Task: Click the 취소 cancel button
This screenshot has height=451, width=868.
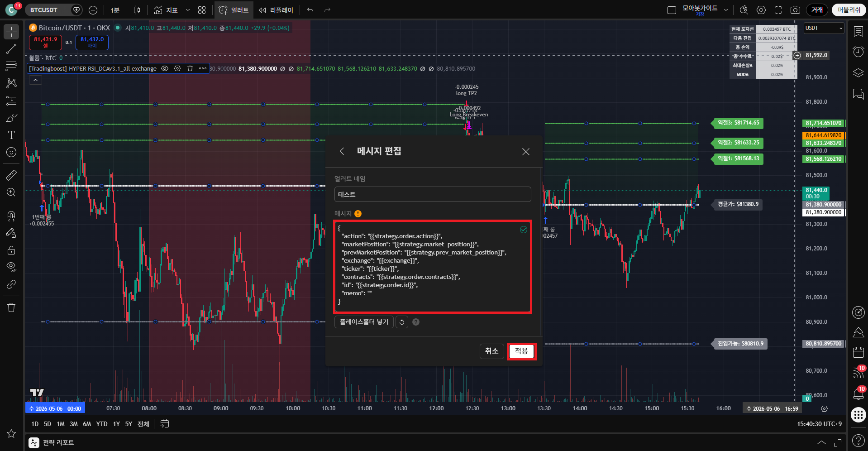Action: 492,351
